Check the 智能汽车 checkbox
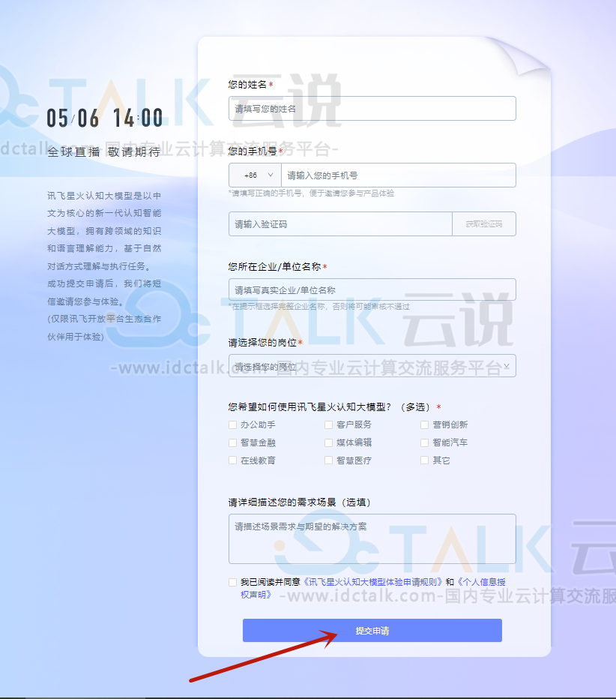Image resolution: width=616 pixels, height=699 pixels. 424,442
